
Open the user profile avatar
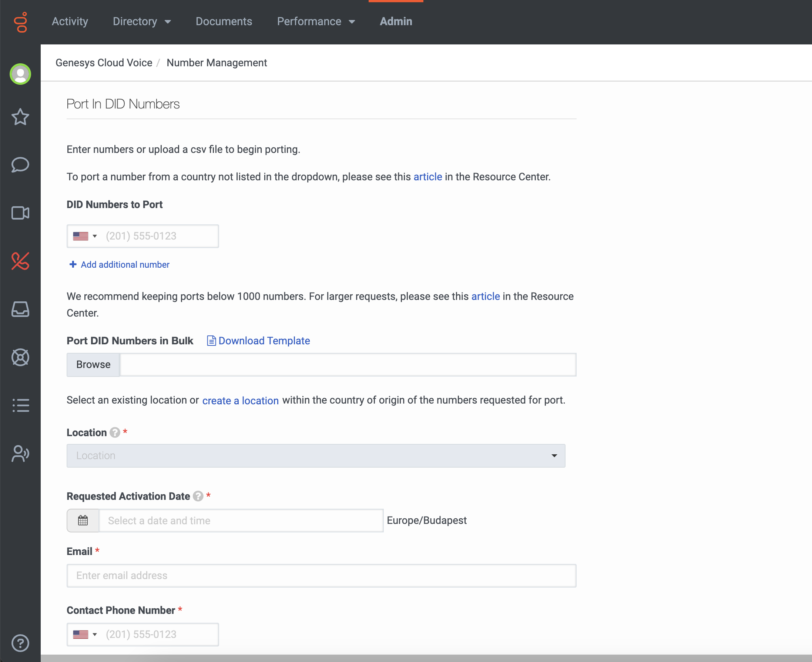[20, 74]
